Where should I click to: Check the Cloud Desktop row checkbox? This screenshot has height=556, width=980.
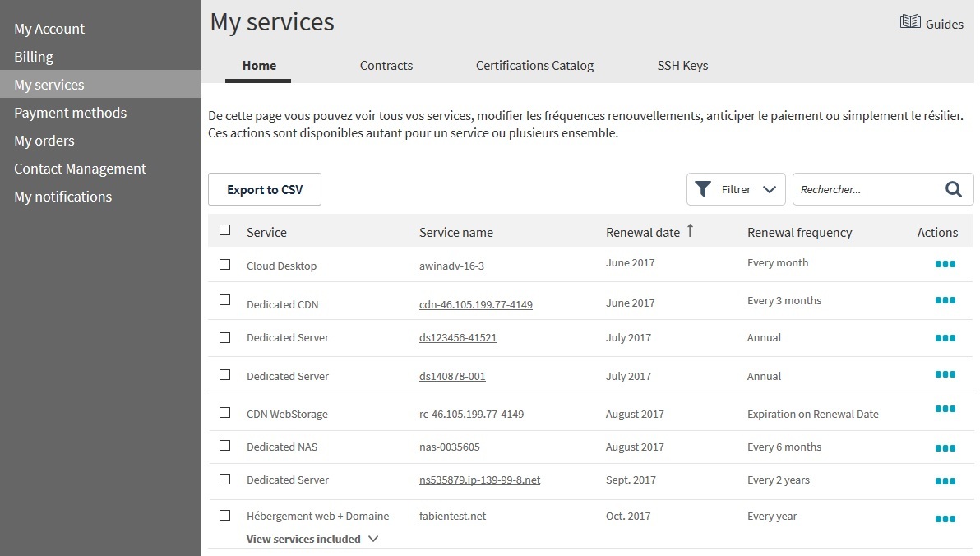click(225, 265)
